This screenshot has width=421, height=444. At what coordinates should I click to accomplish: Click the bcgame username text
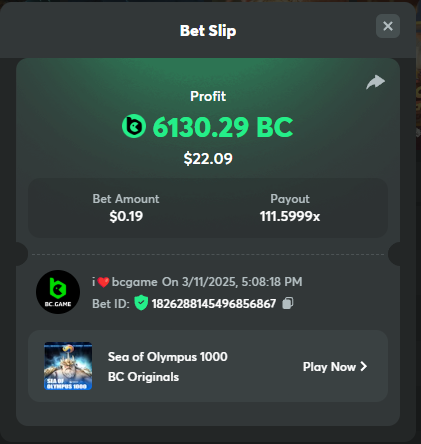click(x=135, y=282)
